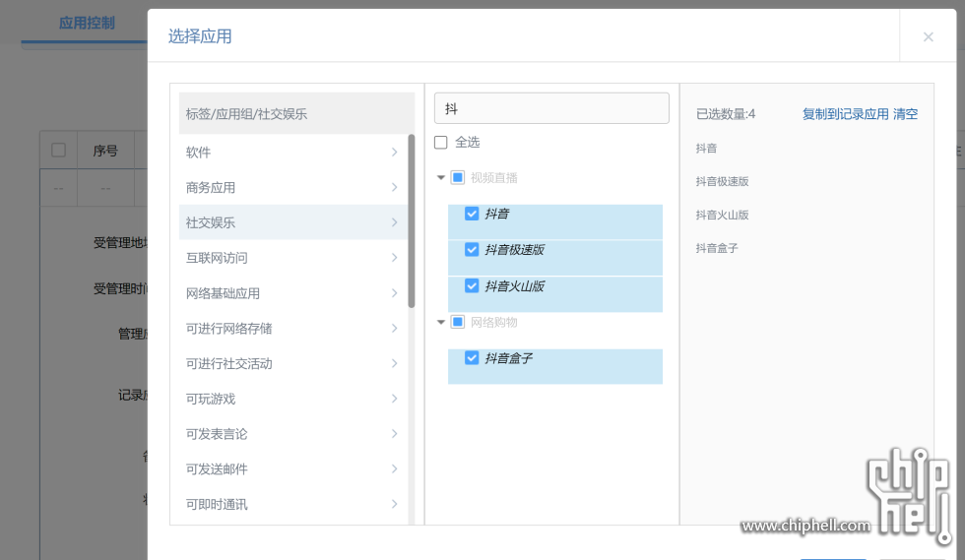This screenshot has width=965, height=560.
Task: Expand the 可发送邮件 category chevron
Action: click(x=395, y=468)
